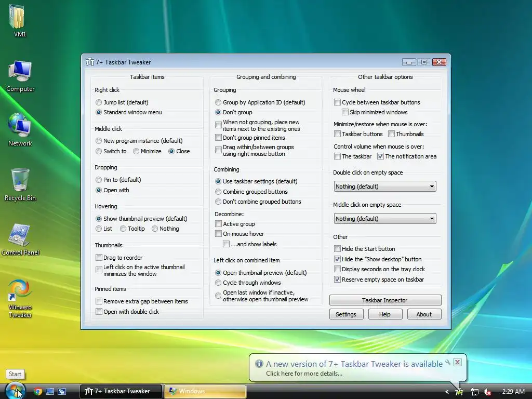Click the wrench icon in the notification balloon

tap(447, 362)
